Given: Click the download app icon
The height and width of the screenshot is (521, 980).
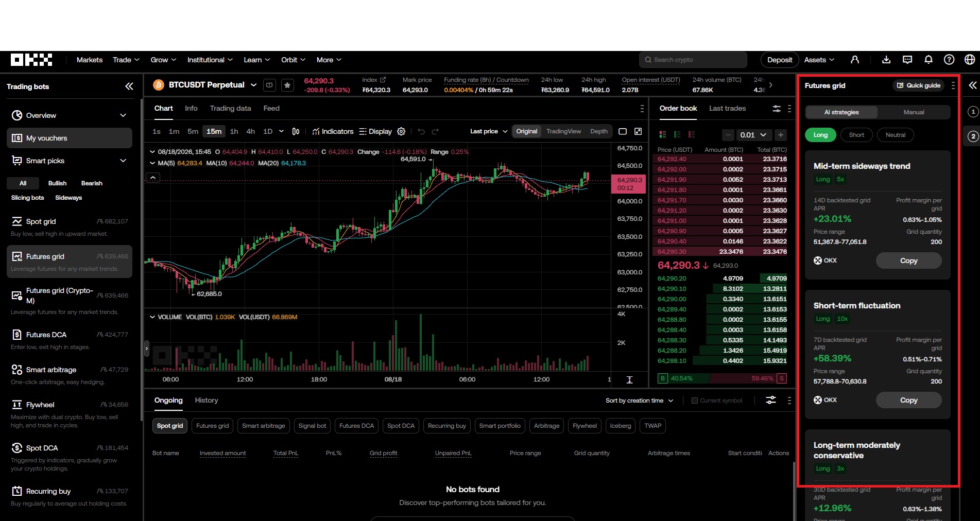Looking at the screenshot, I should [886, 60].
